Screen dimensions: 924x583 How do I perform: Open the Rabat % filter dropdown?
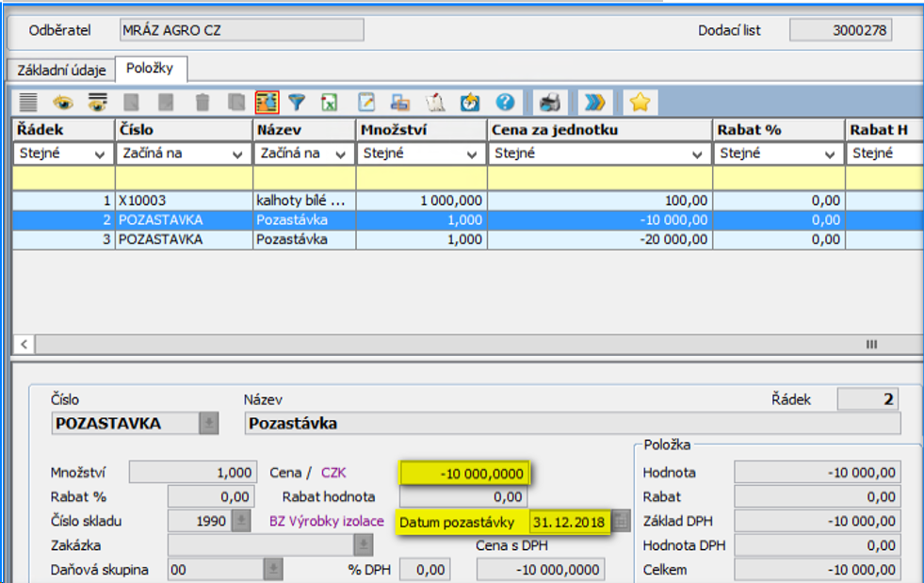830,154
